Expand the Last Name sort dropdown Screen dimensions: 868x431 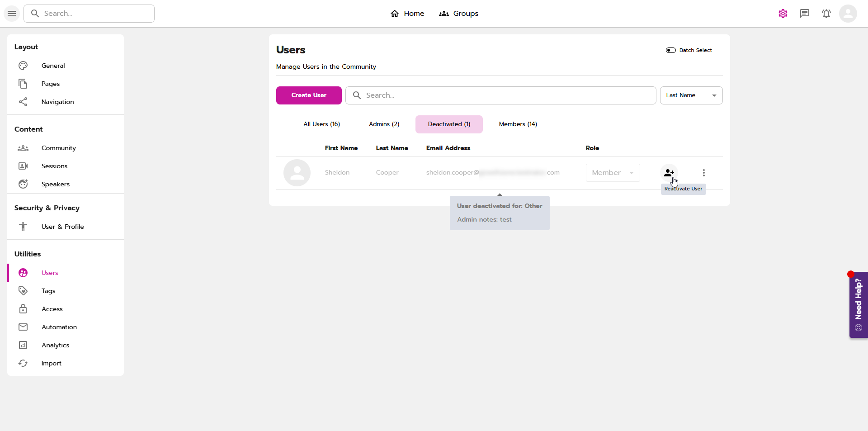point(691,95)
